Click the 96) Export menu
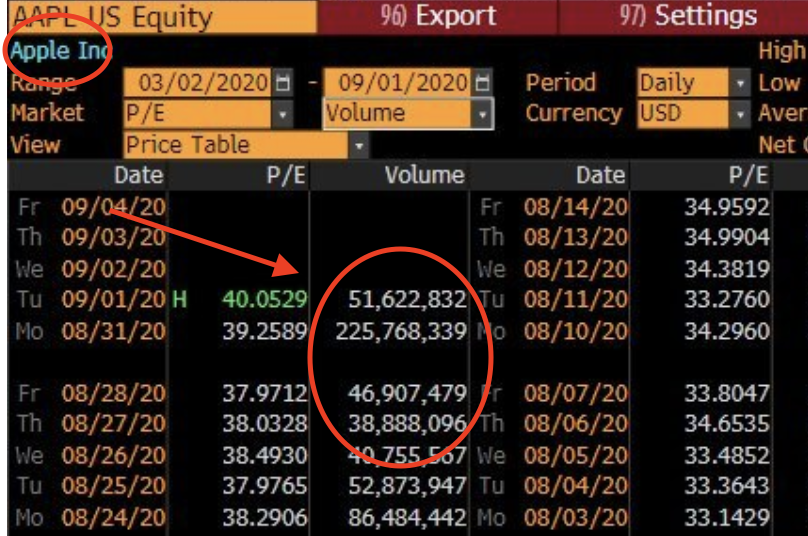This screenshot has width=808, height=536. pyautogui.click(x=438, y=16)
